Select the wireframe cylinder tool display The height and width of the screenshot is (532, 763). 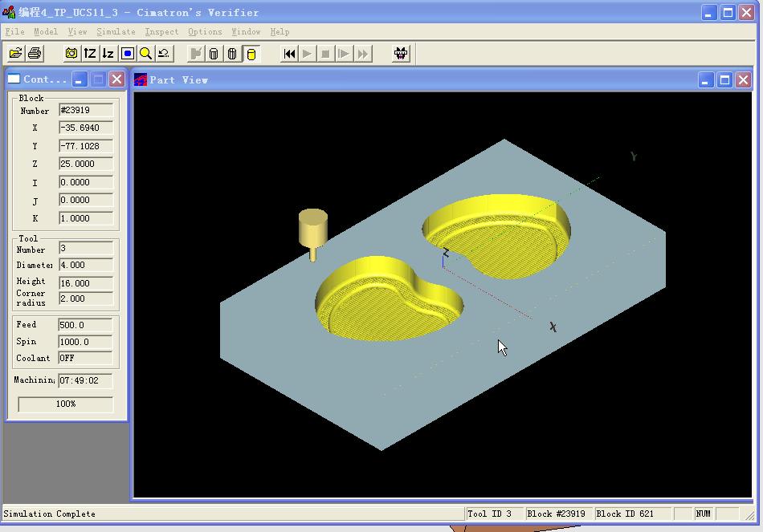(x=214, y=54)
